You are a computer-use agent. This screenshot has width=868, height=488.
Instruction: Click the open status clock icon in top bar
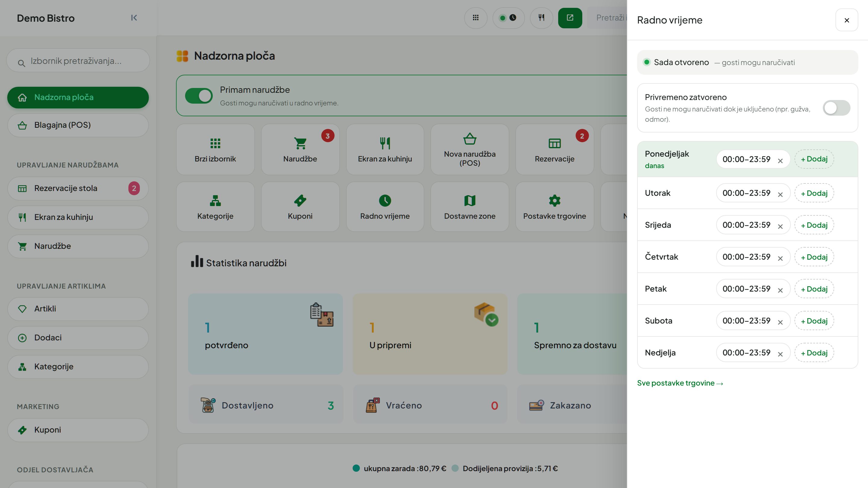tap(508, 18)
